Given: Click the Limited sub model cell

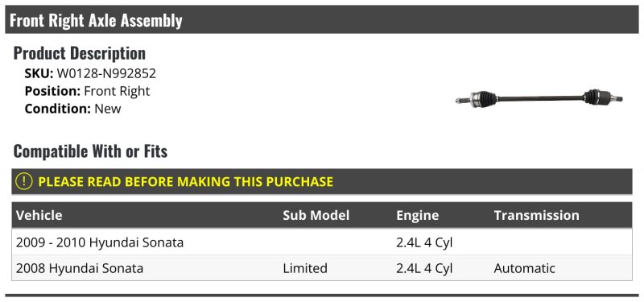Looking at the screenshot, I should click(305, 268).
